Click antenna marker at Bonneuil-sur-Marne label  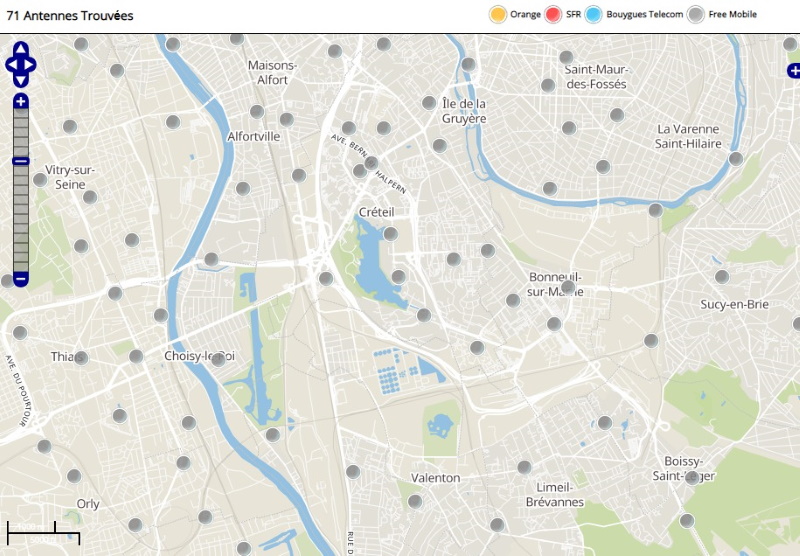coord(568,288)
